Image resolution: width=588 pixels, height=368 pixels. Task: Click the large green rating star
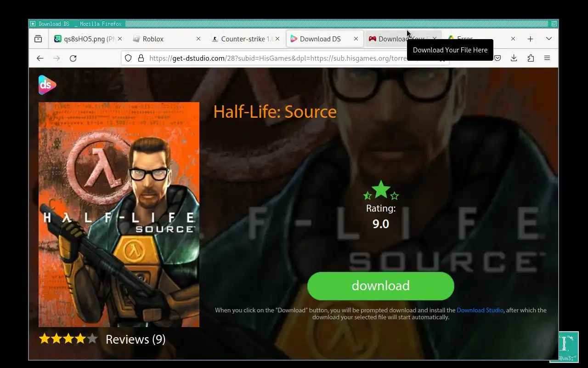tap(381, 189)
